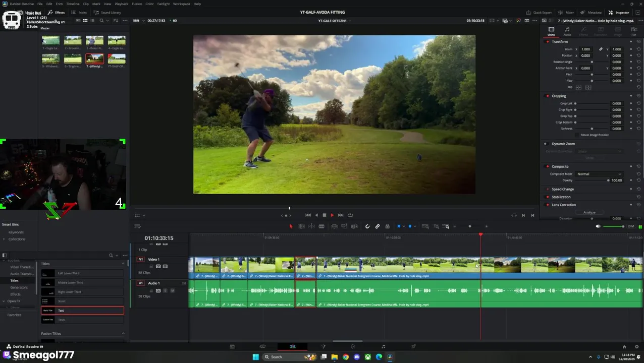Toggle the Cropping section enable dot
The width and height of the screenshot is (644, 363).
[x=548, y=96]
